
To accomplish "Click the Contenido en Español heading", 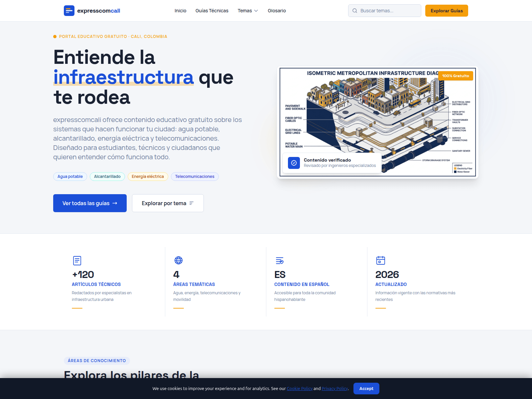I will (x=302, y=284).
